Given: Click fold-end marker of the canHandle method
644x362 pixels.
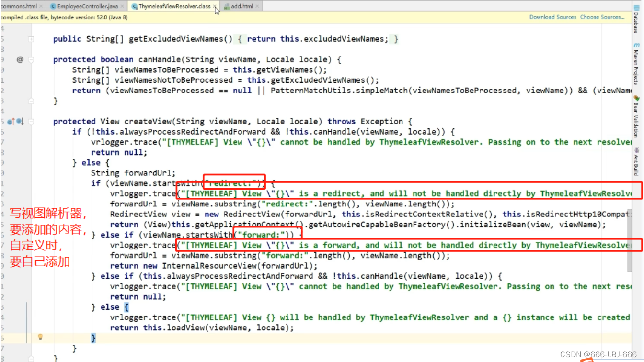Looking at the screenshot, I should [31, 101].
